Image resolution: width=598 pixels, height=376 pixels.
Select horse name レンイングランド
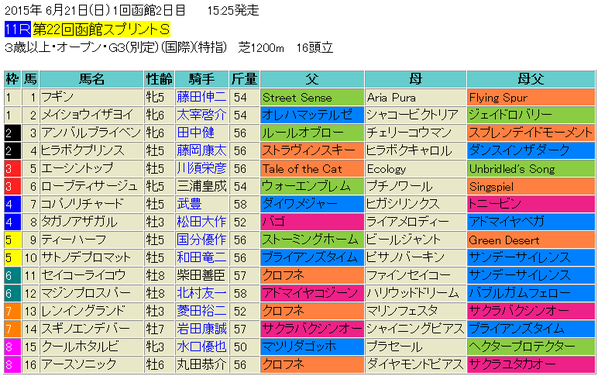point(83,311)
